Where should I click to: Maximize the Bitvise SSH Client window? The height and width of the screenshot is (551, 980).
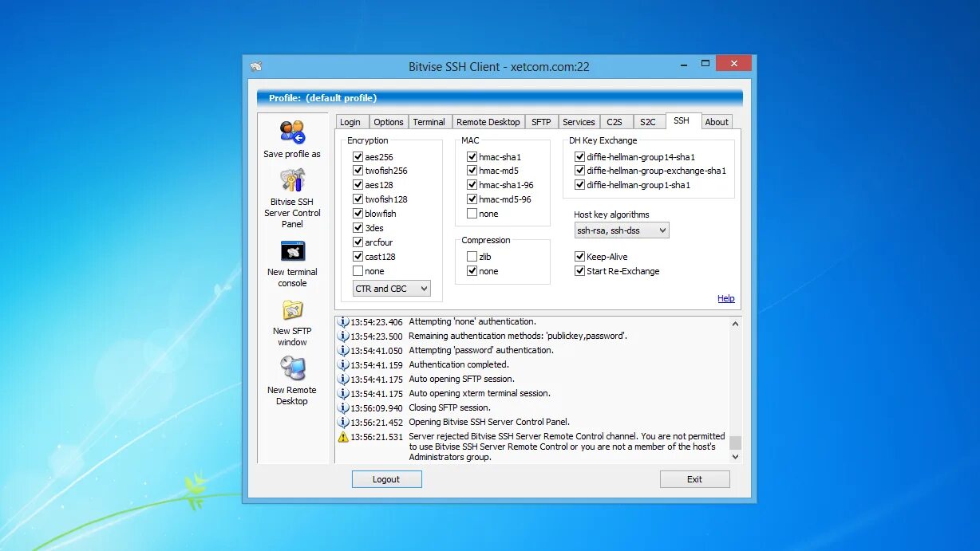(705, 64)
